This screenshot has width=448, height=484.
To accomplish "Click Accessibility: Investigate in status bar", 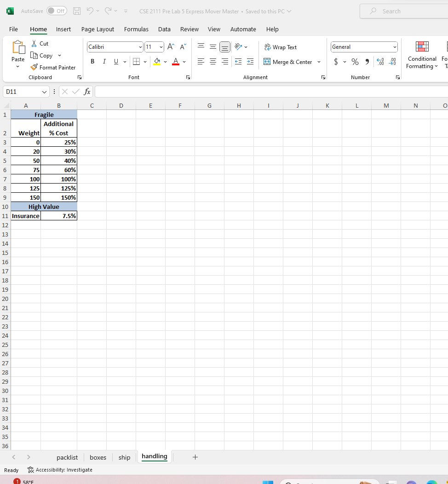I will tap(60, 470).
